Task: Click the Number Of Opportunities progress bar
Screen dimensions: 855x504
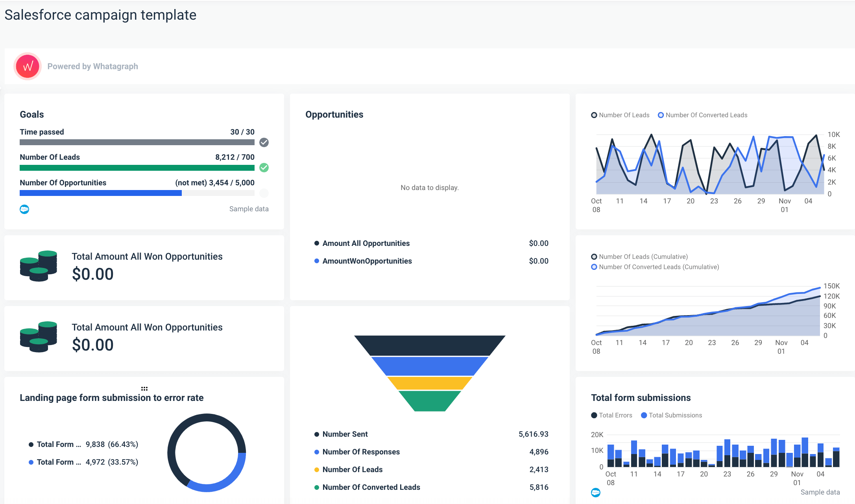Action: click(x=100, y=193)
